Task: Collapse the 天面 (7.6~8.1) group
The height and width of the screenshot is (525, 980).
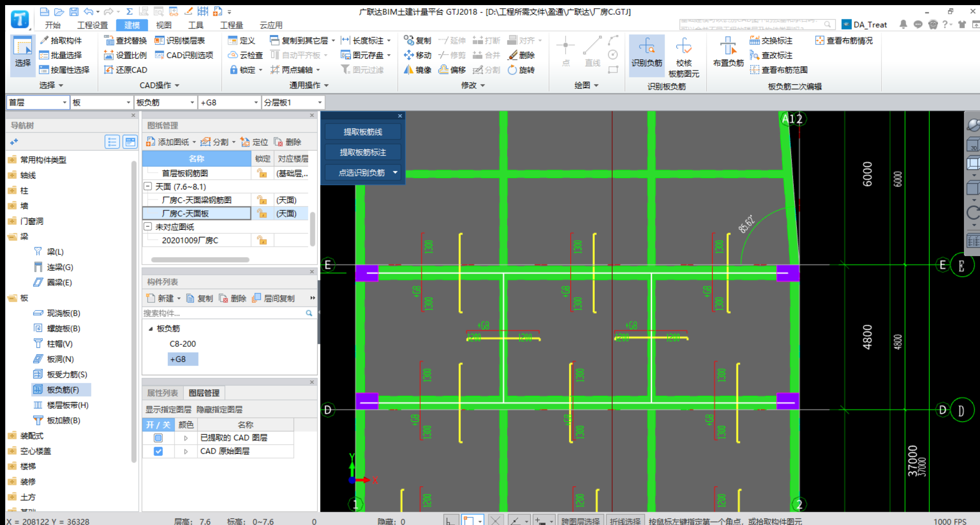Action: click(148, 186)
